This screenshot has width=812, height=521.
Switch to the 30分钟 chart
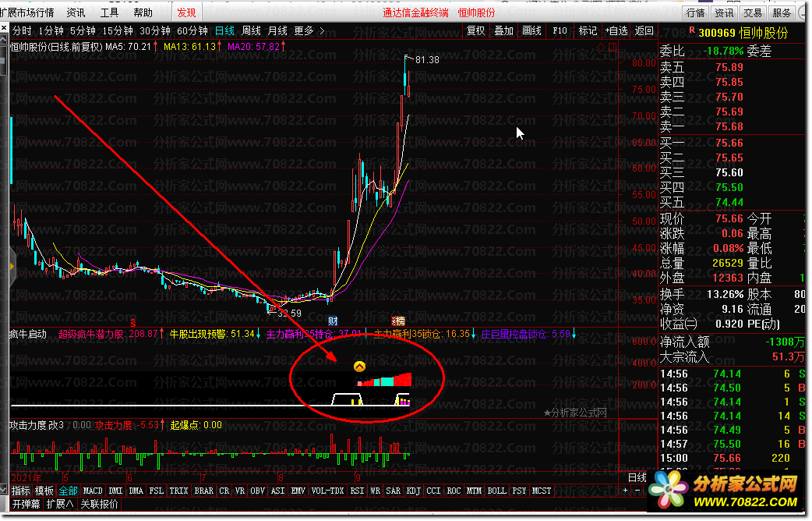(x=155, y=31)
